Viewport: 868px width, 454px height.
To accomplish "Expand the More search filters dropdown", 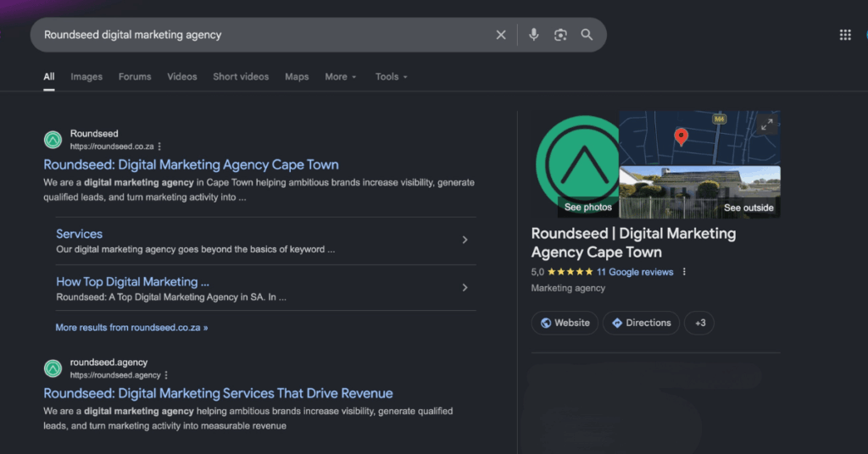I will click(x=341, y=77).
